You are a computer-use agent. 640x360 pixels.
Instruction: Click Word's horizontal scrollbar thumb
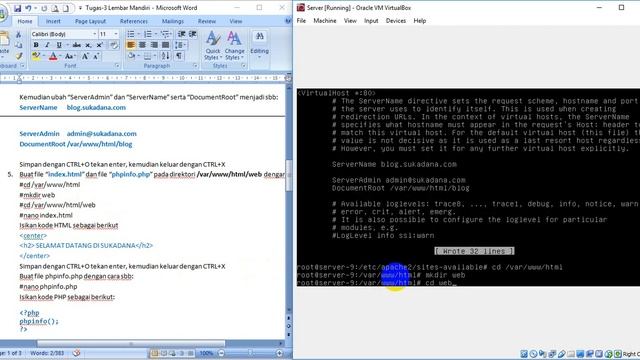click(x=131, y=344)
